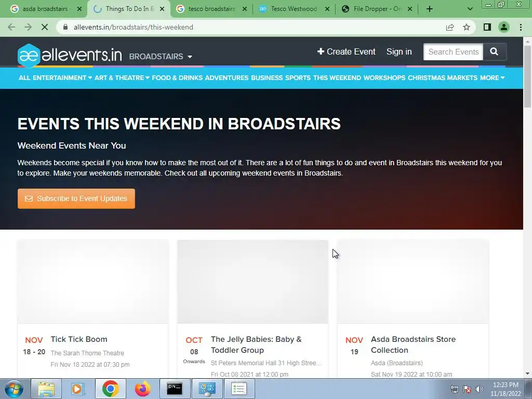Close the asda broadstairs tab
This screenshot has height=399, width=532.
coord(79,9)
